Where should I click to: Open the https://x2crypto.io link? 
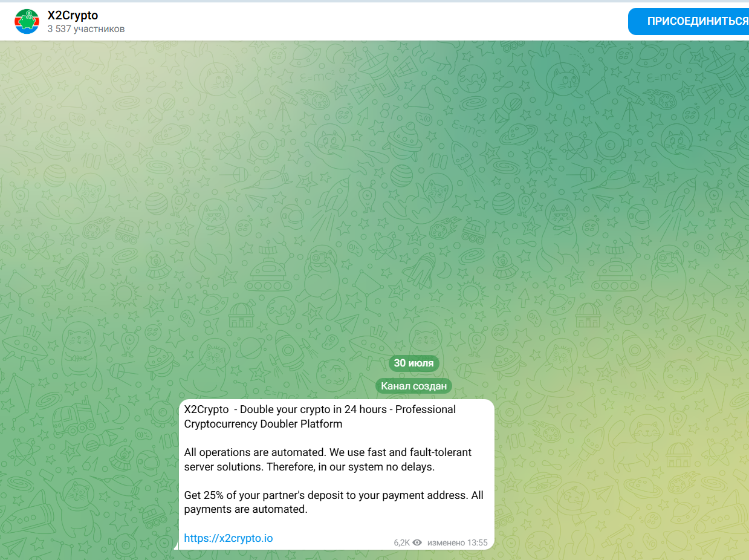(x=229, y=538)
